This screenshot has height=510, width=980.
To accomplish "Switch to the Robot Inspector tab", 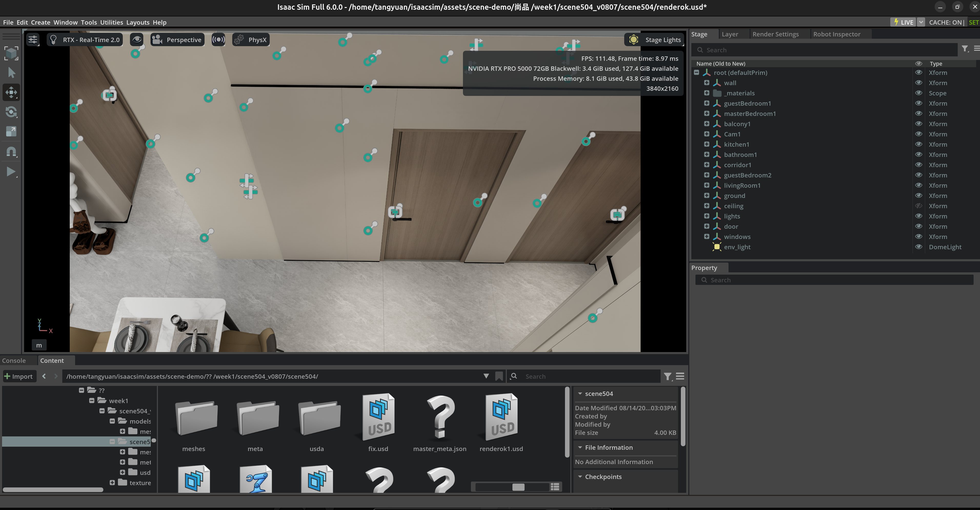I will click(837, 34).
